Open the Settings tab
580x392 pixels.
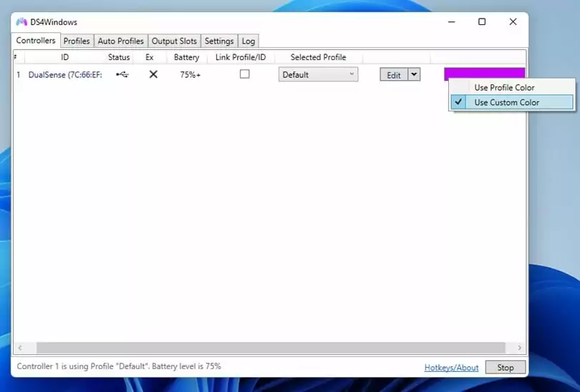(219, 41)
